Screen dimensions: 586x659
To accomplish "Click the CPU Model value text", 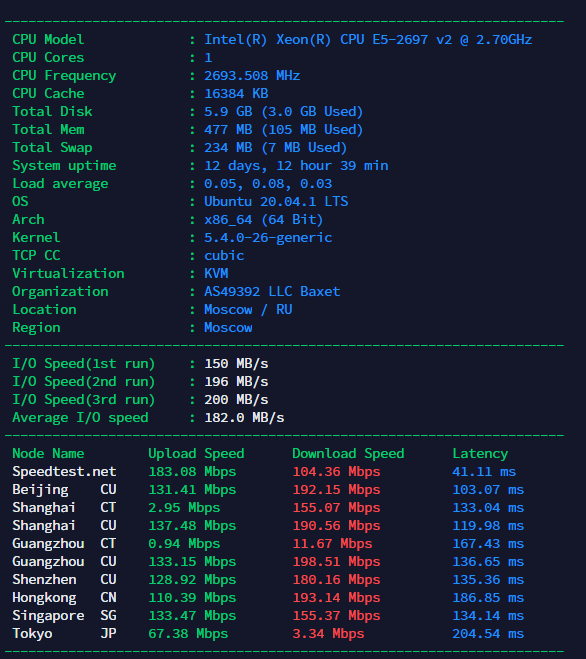I will click(x=368, y=40).
